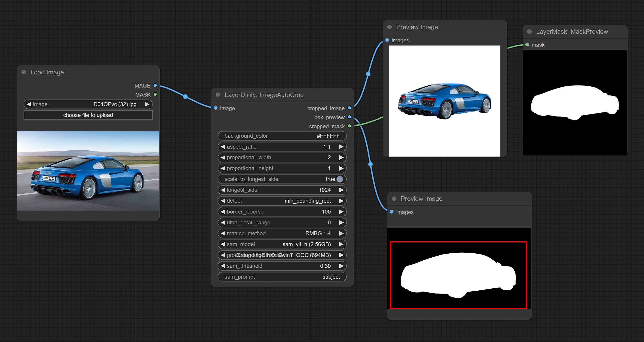Viewport: 644px width, 342px height.
Task: Click the ImageAutoCrop image input port
Action: click(x=216, y=108)
